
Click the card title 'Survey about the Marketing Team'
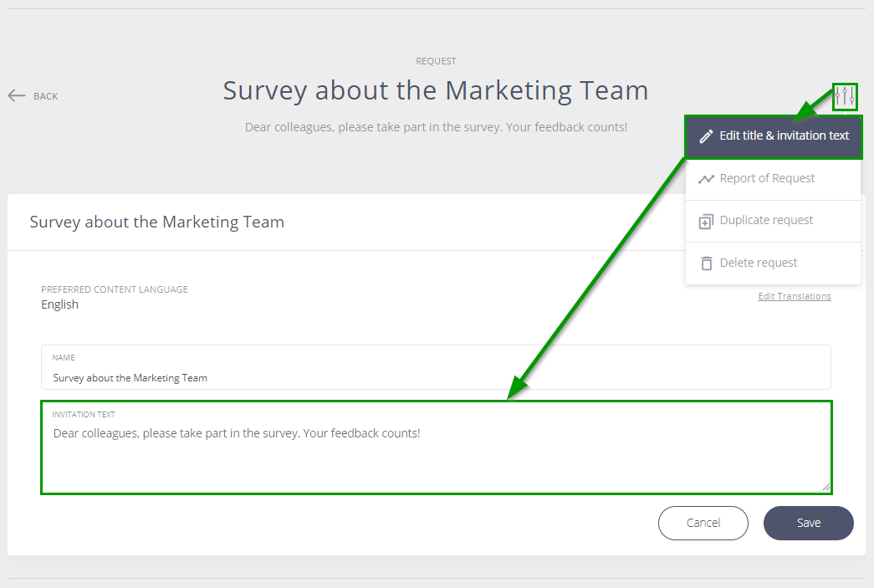click(x=157, y=222)
